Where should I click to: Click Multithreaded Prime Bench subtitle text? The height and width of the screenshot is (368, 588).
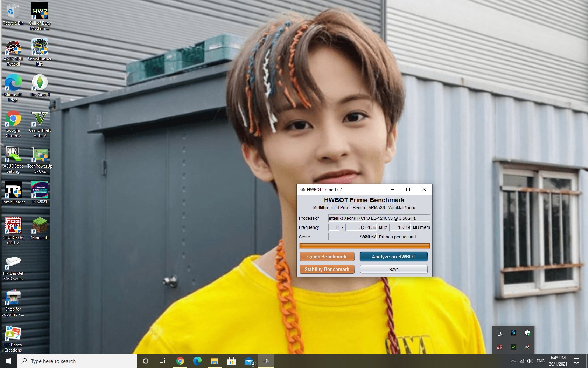(x=364, y=208)
